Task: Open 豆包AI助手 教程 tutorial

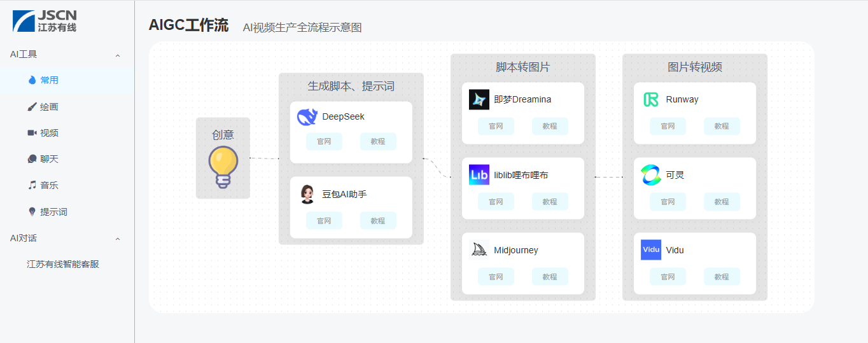Action: pyautogui.click(x=378, y=221)
